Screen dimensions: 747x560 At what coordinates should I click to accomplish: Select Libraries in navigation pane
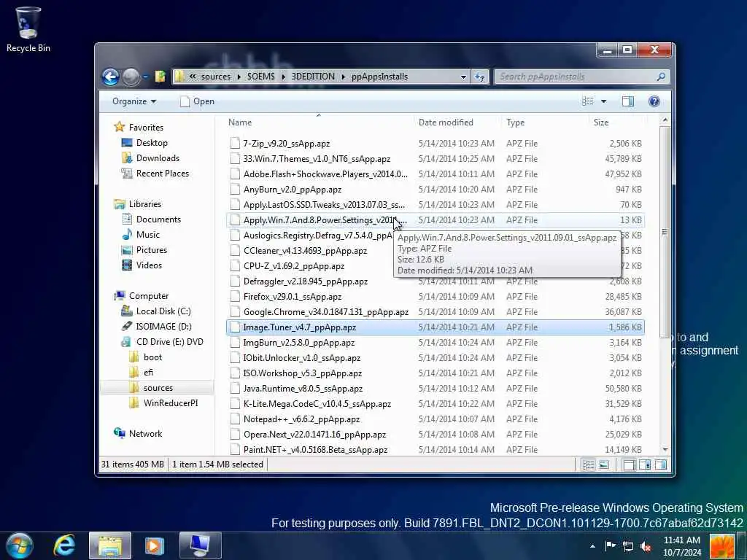(x=145, y=204)
